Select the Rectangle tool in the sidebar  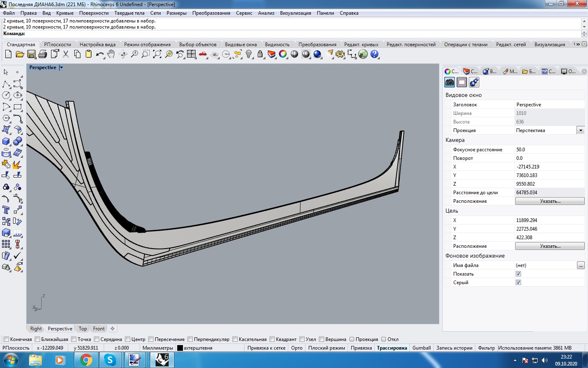(18, 107)
